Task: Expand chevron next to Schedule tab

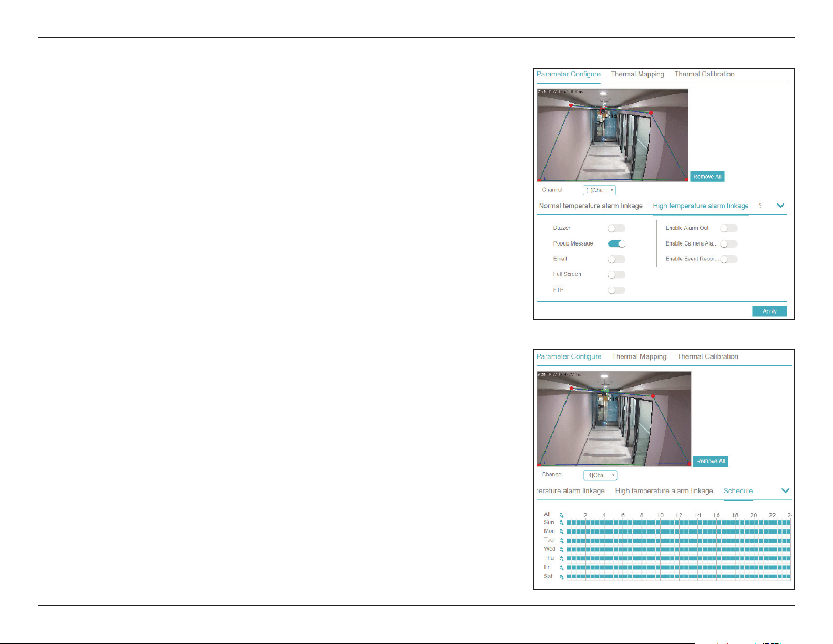Action: coord(785,490)
